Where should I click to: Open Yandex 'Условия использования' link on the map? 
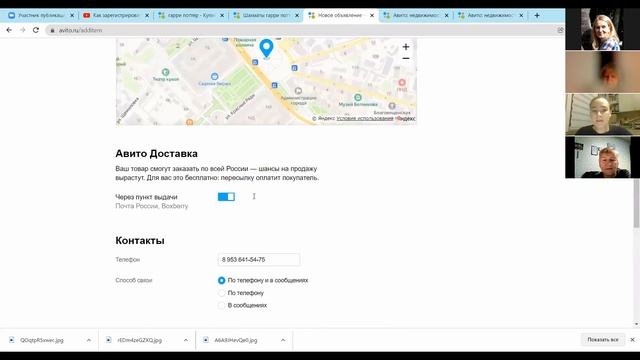tap(365, 118)
